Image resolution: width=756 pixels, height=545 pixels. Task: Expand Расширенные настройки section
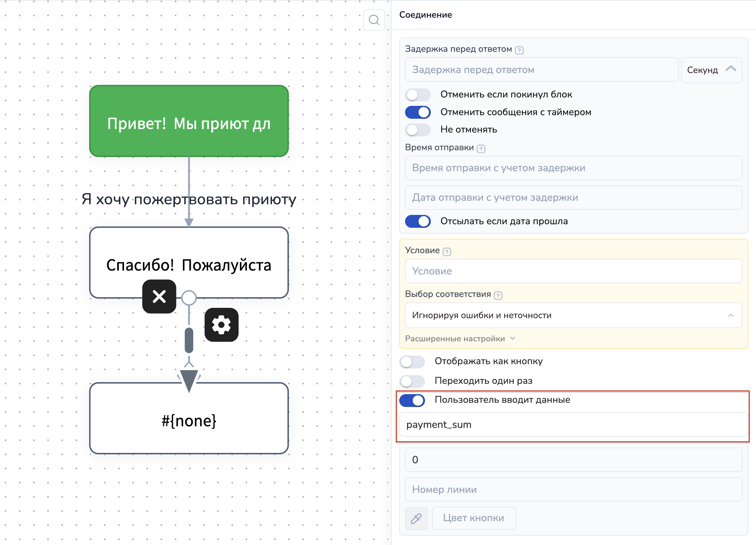tap(460, 338)
